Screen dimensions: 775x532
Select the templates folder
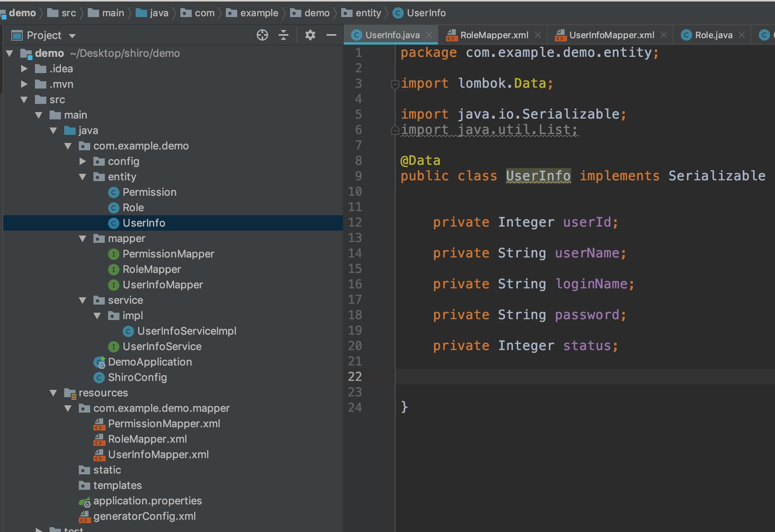pyautogui.click(x=110, y=485)
